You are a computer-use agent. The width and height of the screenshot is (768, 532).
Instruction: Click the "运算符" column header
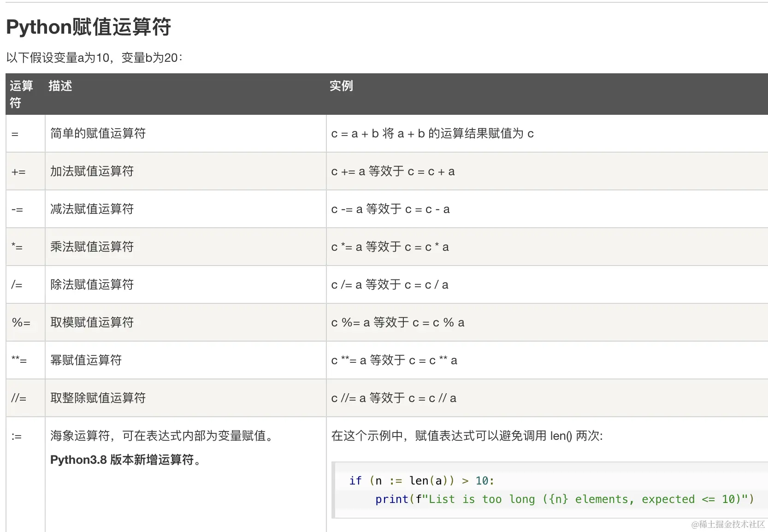point(21,94)
